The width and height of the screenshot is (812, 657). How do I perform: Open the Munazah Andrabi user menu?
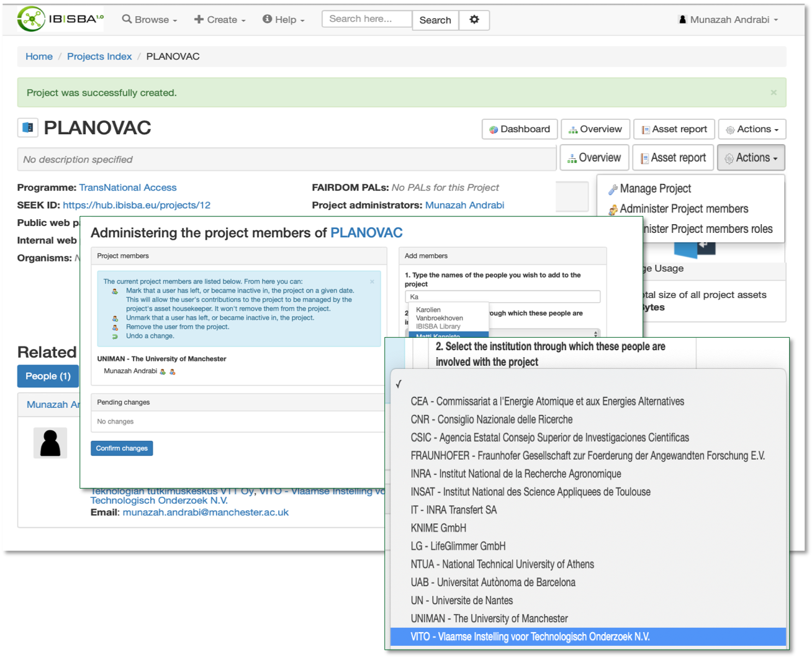click(x=728, y=20)
